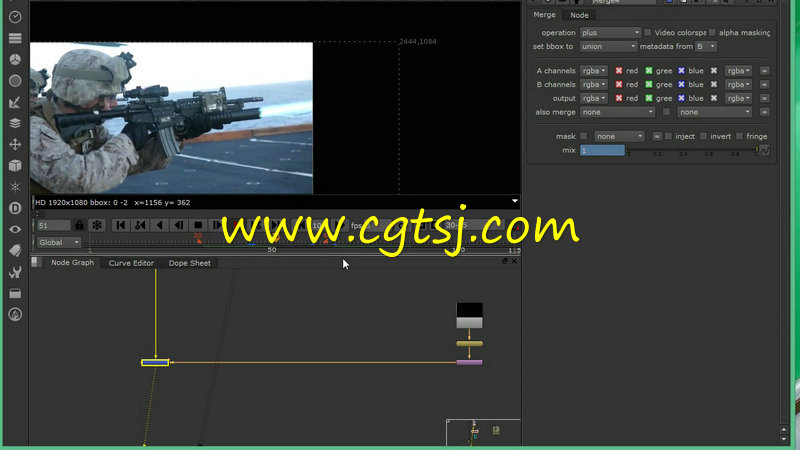
Task: Open the Time nodes menu (clock icon)
Action: (15, 17)
